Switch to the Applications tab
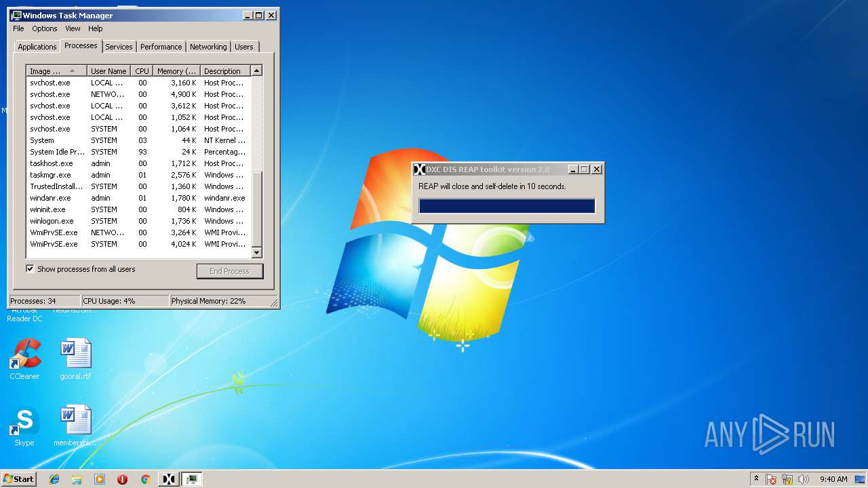The width and height of the screenshot is (868, 488). click(x=37, y=47)
